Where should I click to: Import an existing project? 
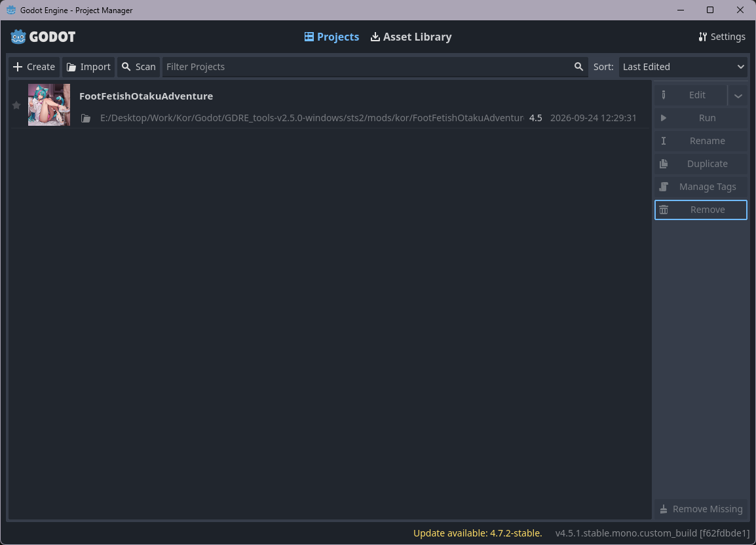coord(88,67)
